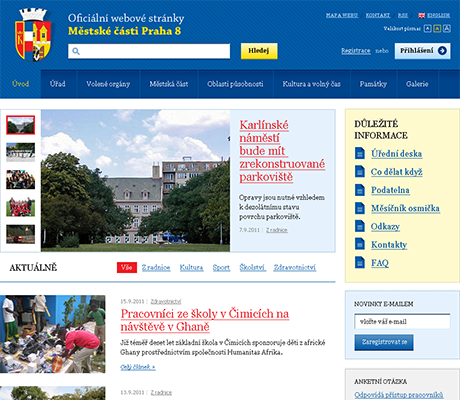Open the Kultura a volný čas menu
This screenshot has height=400, width=460.
pyautogui.click(x=312, y=84)
